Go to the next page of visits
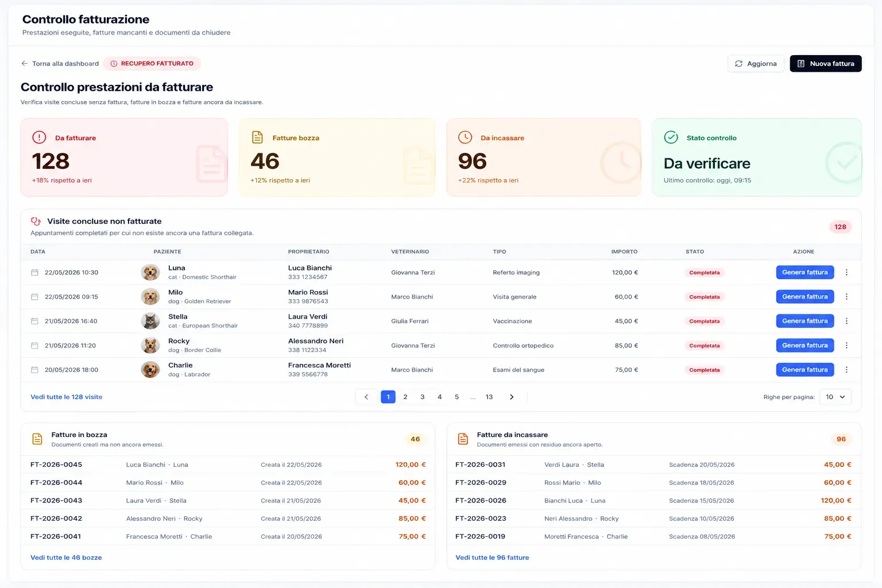The image size is (882, 588). [512, 397]
